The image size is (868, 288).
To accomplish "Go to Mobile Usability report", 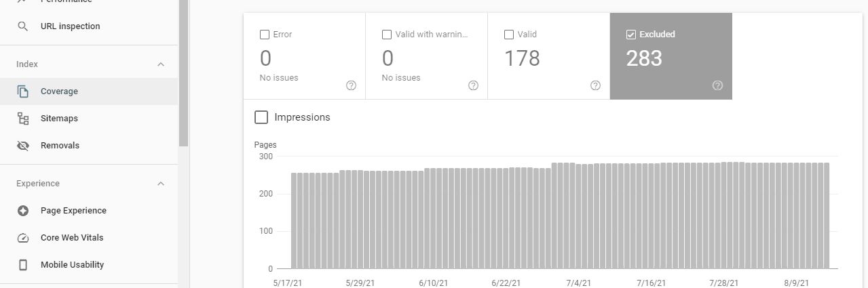I will (72, 265).
